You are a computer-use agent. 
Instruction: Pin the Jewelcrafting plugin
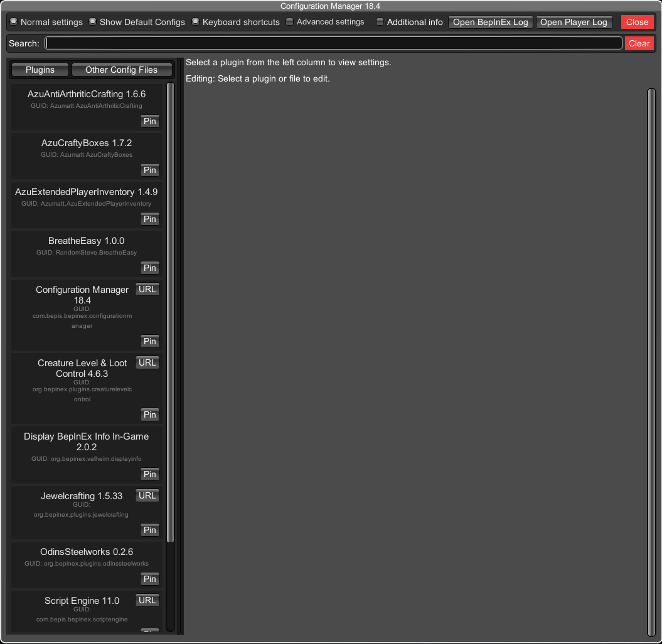pos(150,530)
